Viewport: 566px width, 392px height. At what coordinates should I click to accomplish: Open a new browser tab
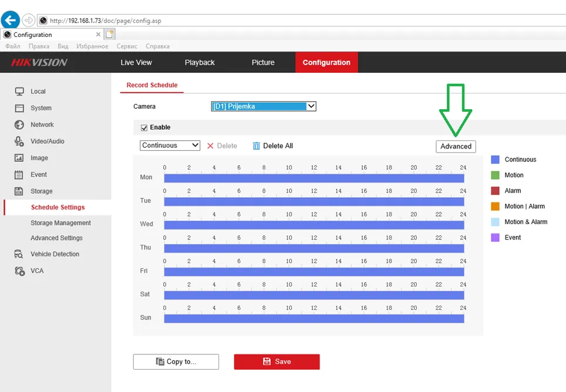110,34
